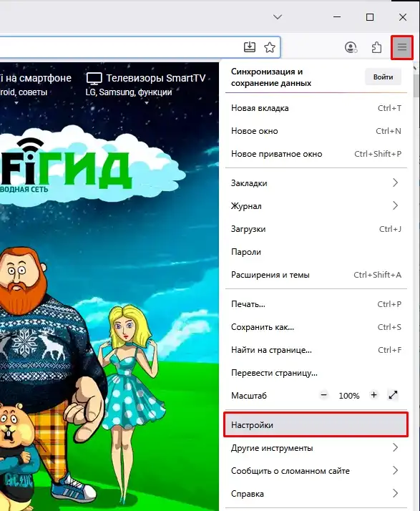Zoom out with the minus button
The height and width of the screenshot is (511, 420).
click(323, 395)
